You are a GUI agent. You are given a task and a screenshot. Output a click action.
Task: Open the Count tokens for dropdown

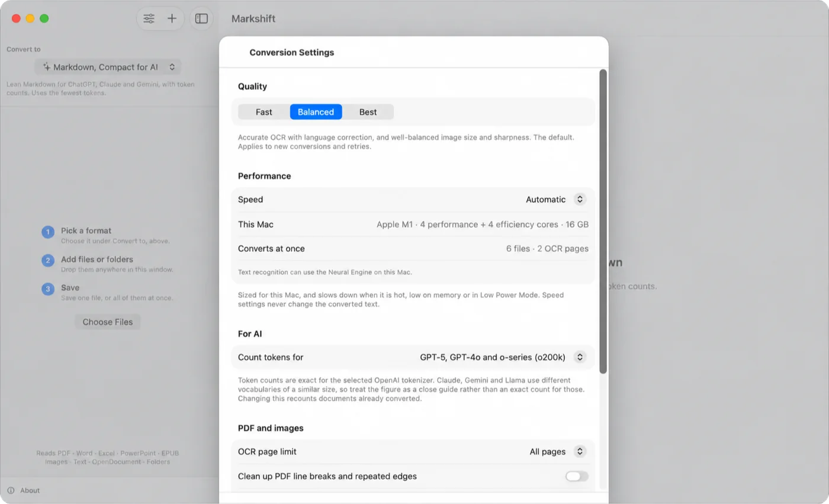[502, 357]
